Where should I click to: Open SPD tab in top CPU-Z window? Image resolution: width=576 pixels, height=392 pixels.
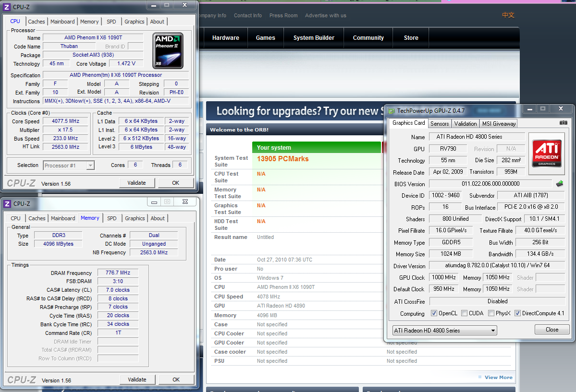tap(111, 22)
